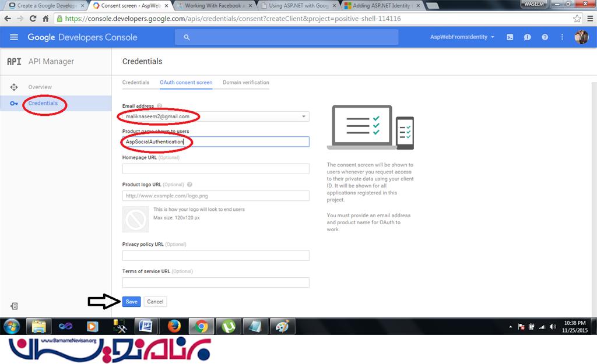Show hidden system tray icons

[x=511, y=327]
